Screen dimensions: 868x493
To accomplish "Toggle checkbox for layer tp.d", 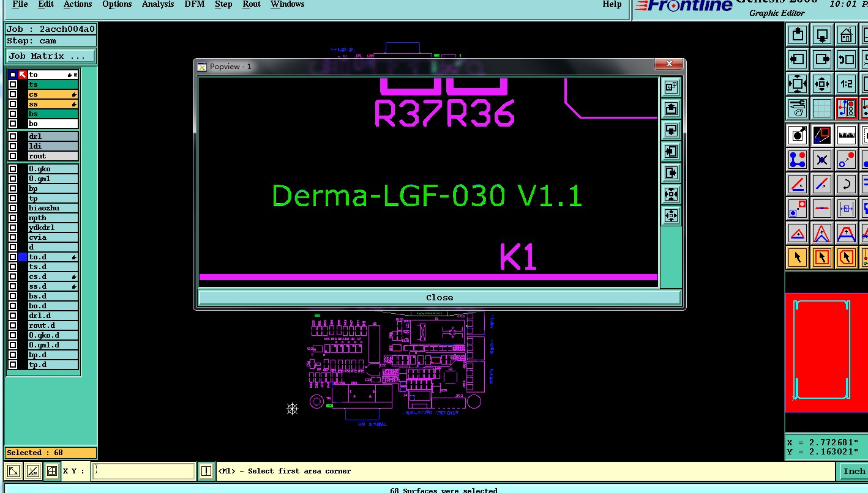I will [13, 365].
